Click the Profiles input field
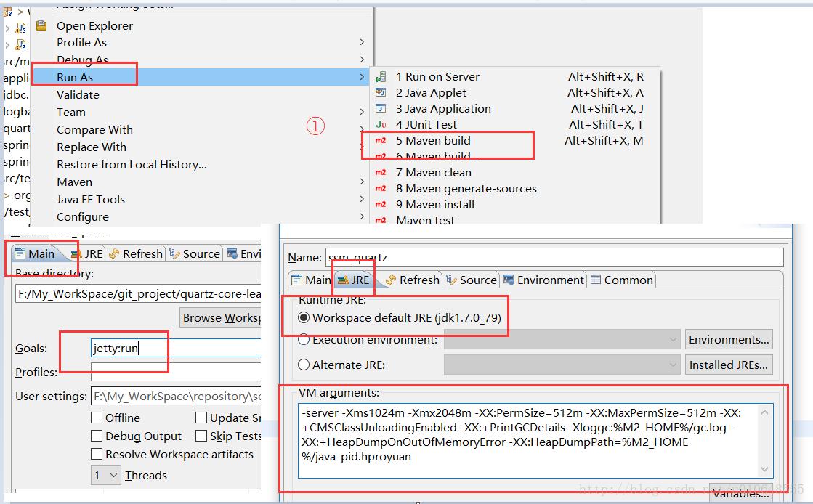This screenshot has height=504, width=813. pyautogui.click(x=176, y=372)
